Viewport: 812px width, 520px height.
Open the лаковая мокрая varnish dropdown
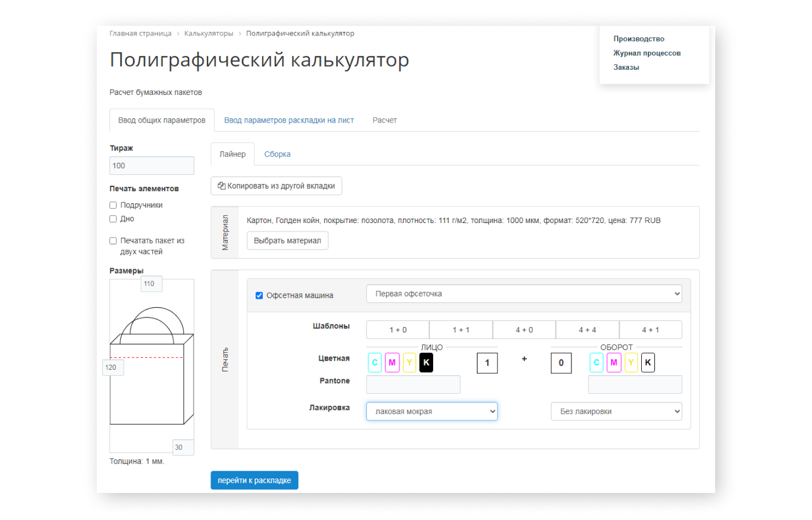[432, 411]
